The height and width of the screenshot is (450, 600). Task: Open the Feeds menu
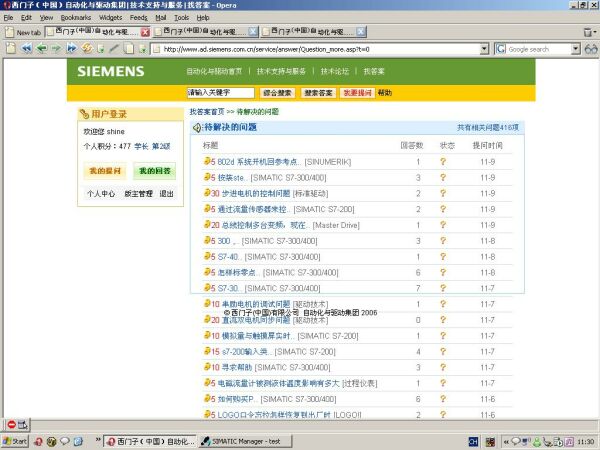pos(139,18)
